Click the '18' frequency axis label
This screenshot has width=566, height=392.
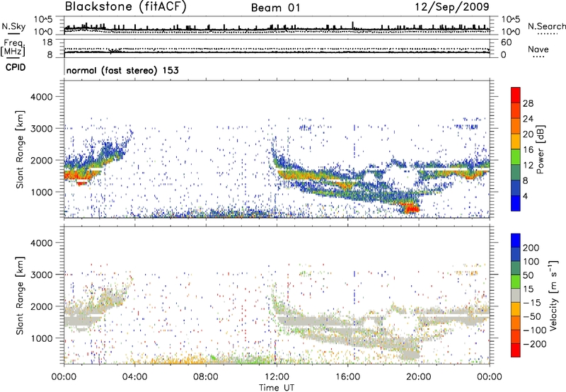(x=47, y=42)
